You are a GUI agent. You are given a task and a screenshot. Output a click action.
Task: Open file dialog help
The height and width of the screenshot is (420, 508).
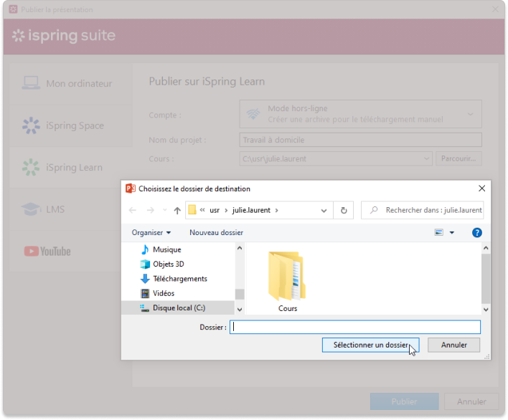point(476,232)
